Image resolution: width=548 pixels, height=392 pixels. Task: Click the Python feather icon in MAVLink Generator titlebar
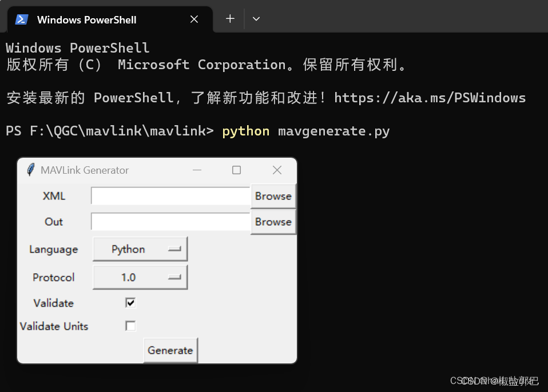(x=30, y=170)
